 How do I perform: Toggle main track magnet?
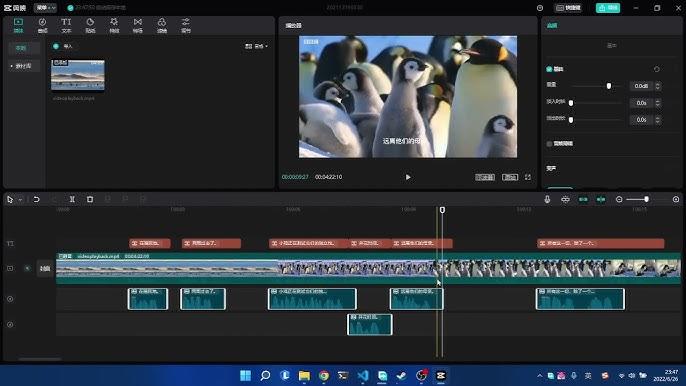pyautogui.click(x=565, y=200)
